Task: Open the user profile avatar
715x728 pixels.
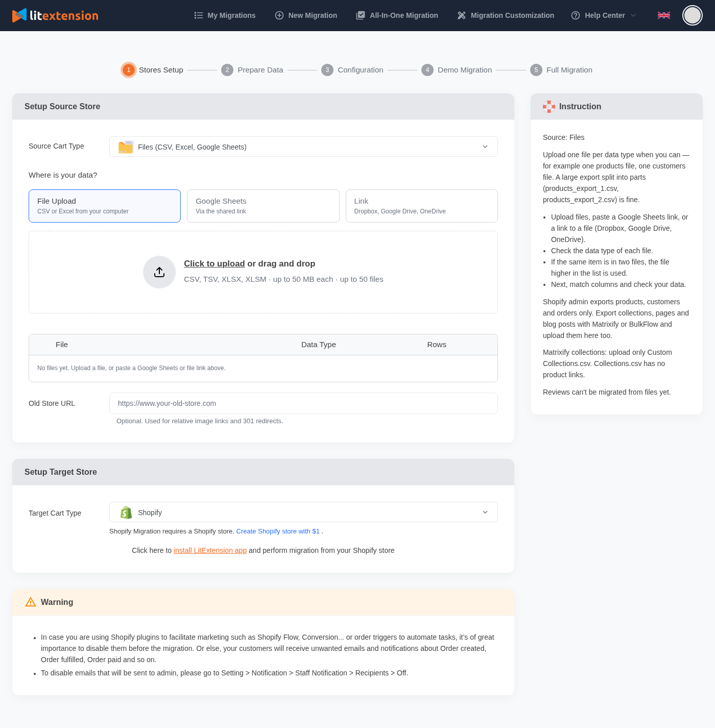Action: click(693, 15)
